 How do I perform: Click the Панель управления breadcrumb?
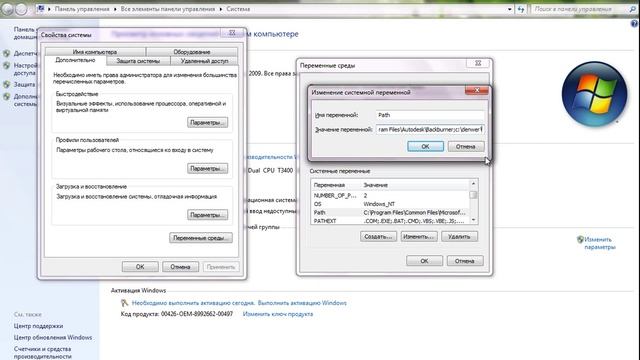pyautogui.click(x=82, y=9)
